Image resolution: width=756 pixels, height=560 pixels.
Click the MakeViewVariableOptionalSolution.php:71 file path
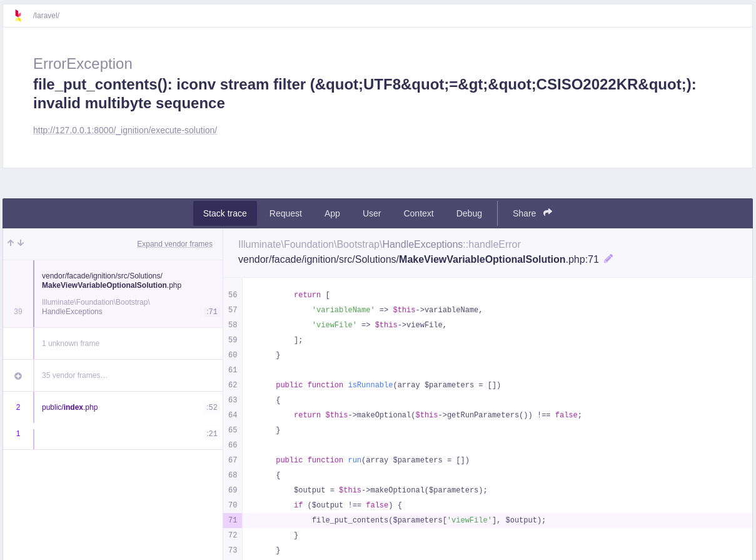point(418,259)
